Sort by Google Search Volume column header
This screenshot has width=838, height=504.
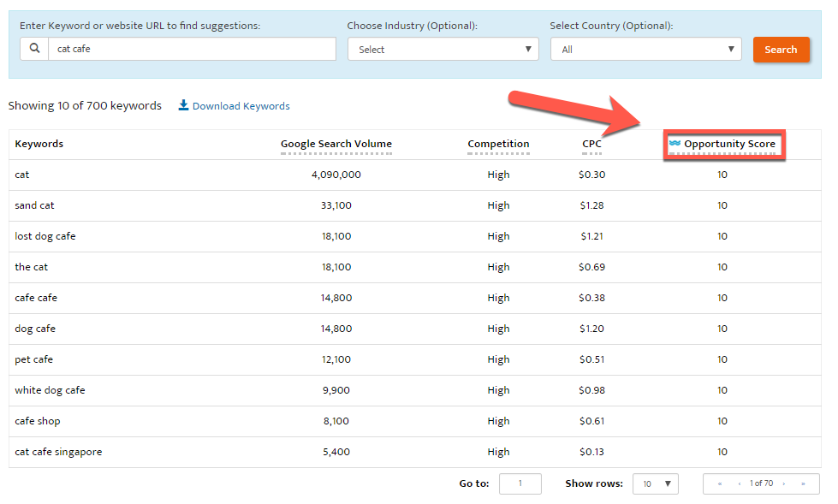pyautogui.click(x=336, y=144)
